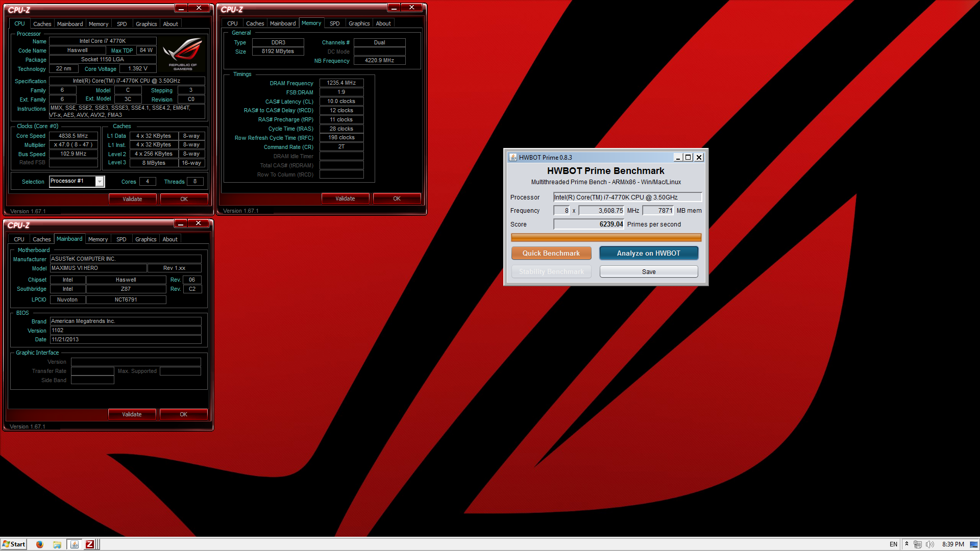Viewport: 980px width, 551px height.
Task: Maximize the HWBOT Prime window
Action: pyautogui.click(x=688, y=158)
